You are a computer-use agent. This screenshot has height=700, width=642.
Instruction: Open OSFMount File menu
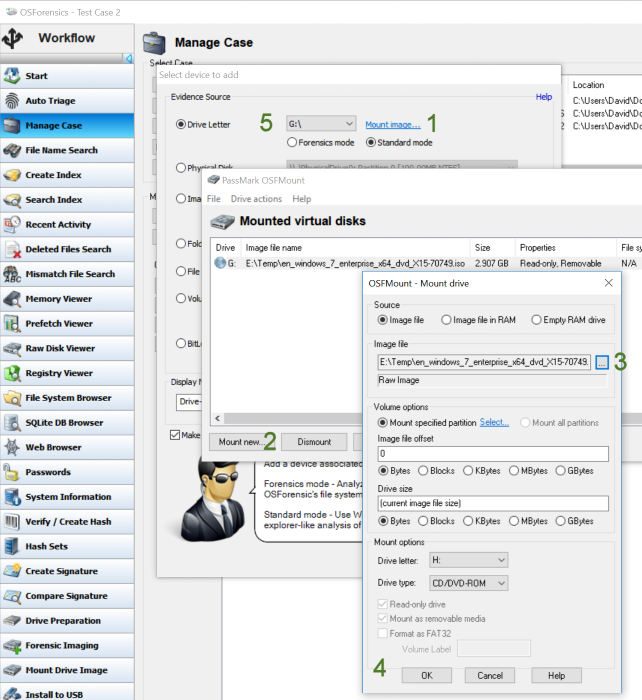(x=213, y=199)
